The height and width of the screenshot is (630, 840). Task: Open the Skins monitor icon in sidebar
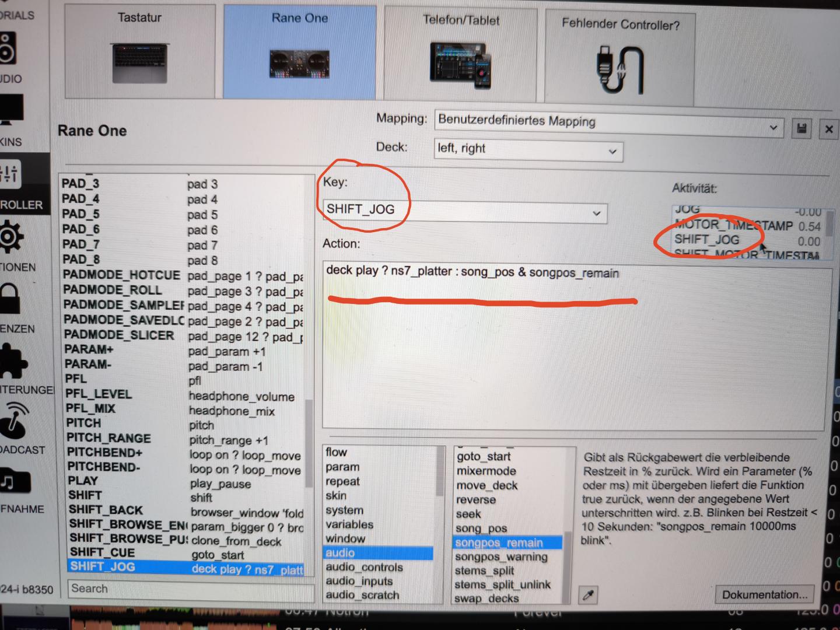pos(10,111)
